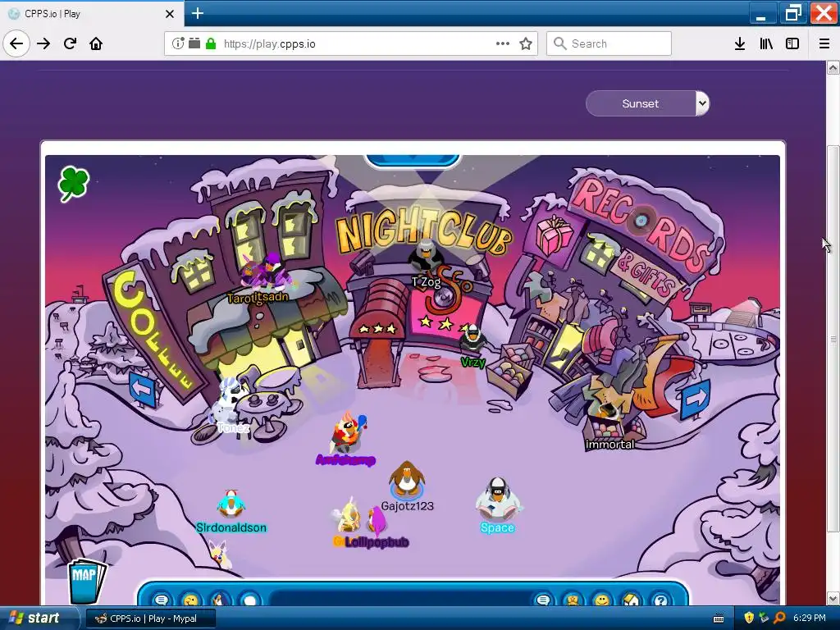Click the green four-leaf clover icon

pos(73,183)
